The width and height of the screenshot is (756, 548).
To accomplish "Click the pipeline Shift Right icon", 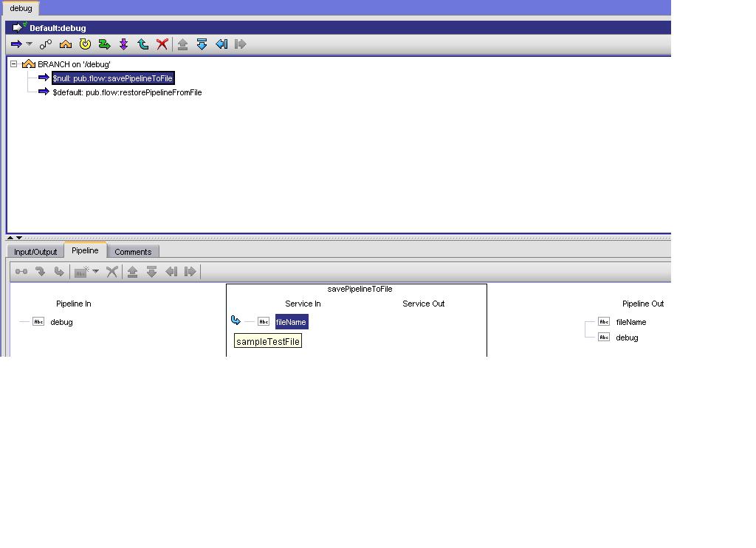I will [190, 272].
